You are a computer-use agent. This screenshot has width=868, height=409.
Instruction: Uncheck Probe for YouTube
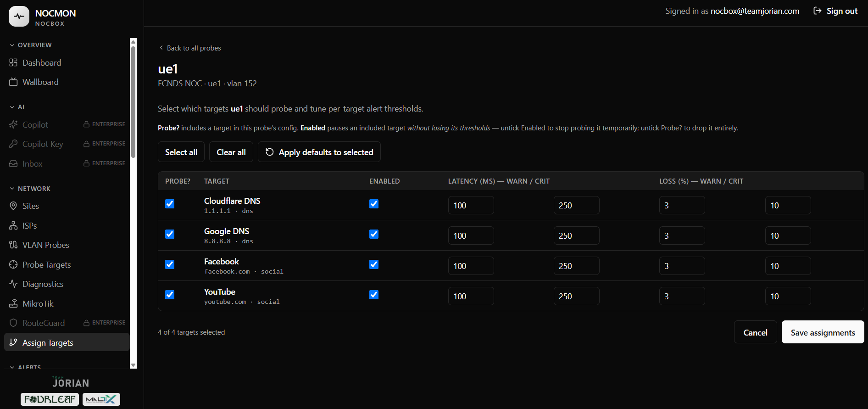point(170,295)
